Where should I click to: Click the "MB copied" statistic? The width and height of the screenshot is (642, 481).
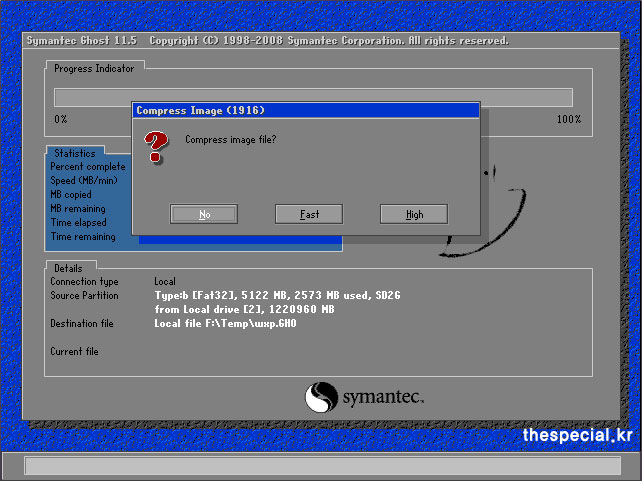click(71, 194)
